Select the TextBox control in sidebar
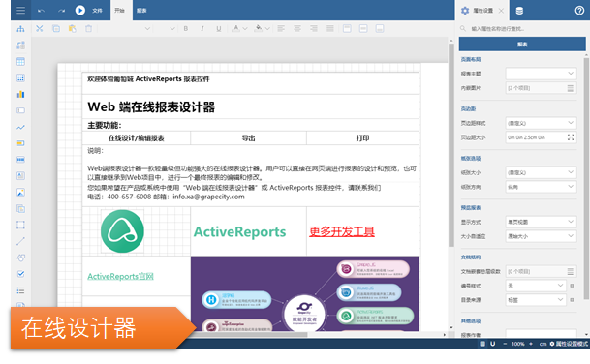 click(20, 110)
